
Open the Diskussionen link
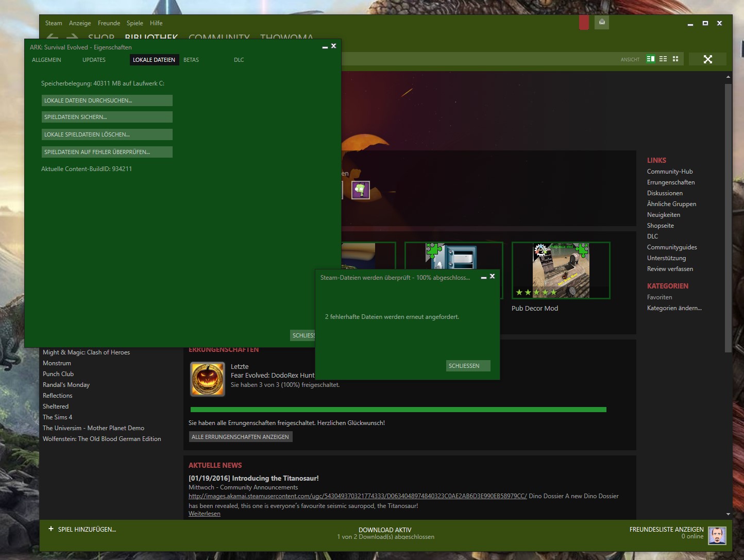click(x=665, y=193)
